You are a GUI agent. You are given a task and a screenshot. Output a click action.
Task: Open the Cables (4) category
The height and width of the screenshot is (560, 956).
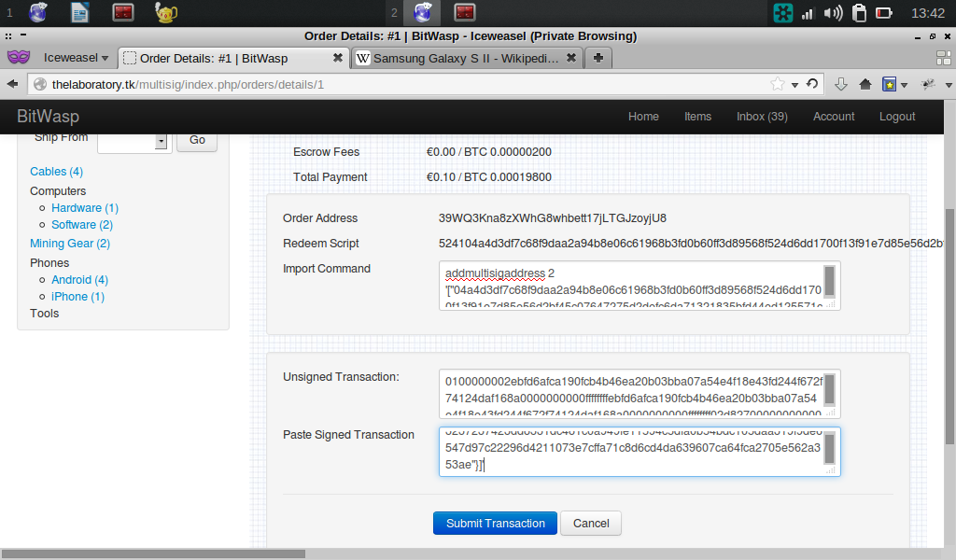(56, 171)
